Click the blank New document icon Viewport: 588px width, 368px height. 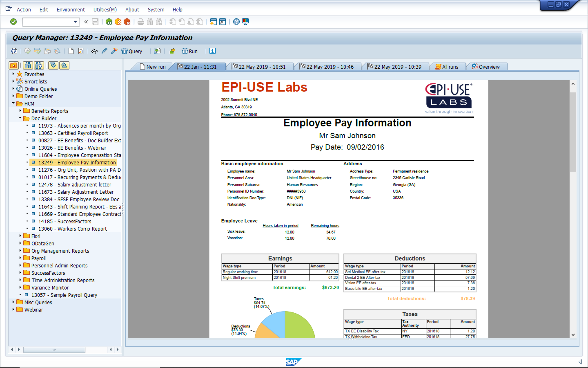coord(71,51)
